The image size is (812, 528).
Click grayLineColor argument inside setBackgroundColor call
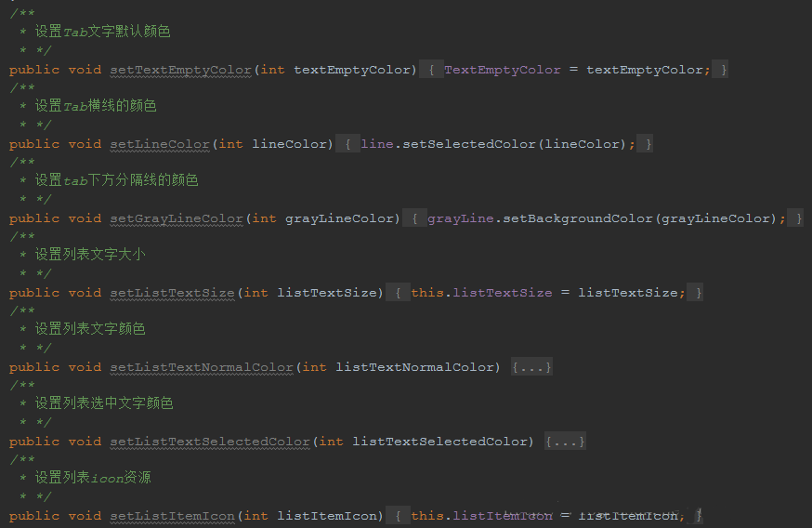[x=715, y=218]
